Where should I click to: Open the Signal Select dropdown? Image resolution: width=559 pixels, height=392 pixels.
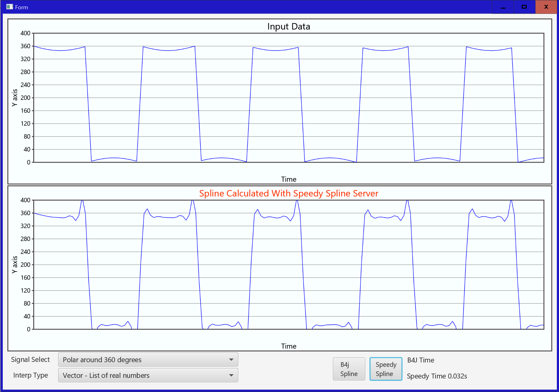pyautogui.click(x=148, y=360)
